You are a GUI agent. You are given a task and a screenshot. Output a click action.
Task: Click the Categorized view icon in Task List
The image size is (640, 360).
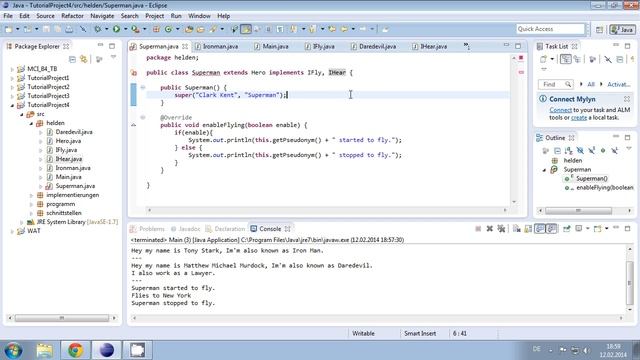tap(565, 59)
